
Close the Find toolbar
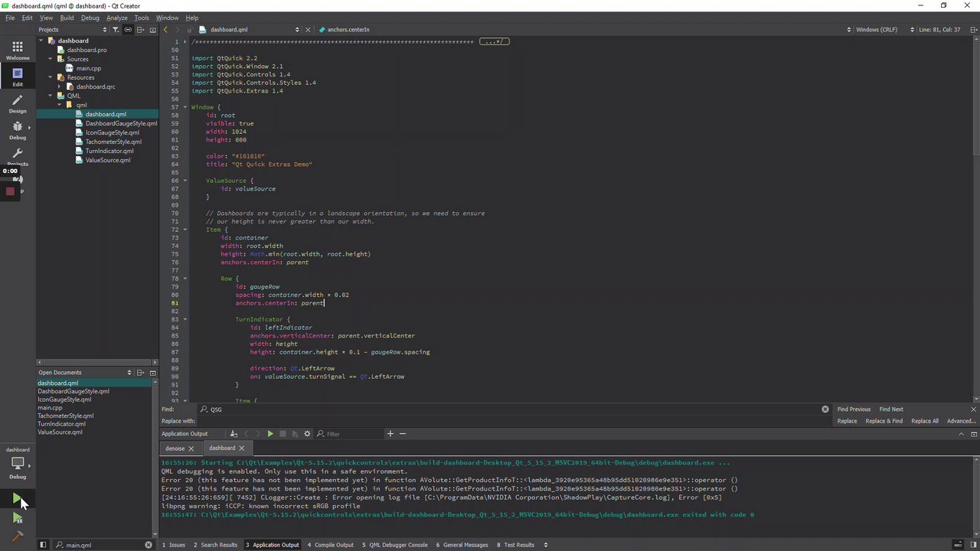(973, 409)
